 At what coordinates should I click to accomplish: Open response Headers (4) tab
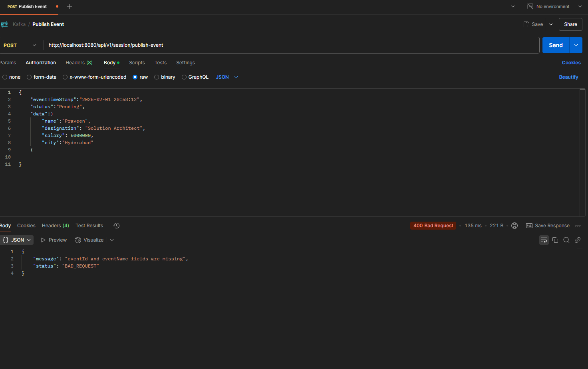(x=56, y=226)
